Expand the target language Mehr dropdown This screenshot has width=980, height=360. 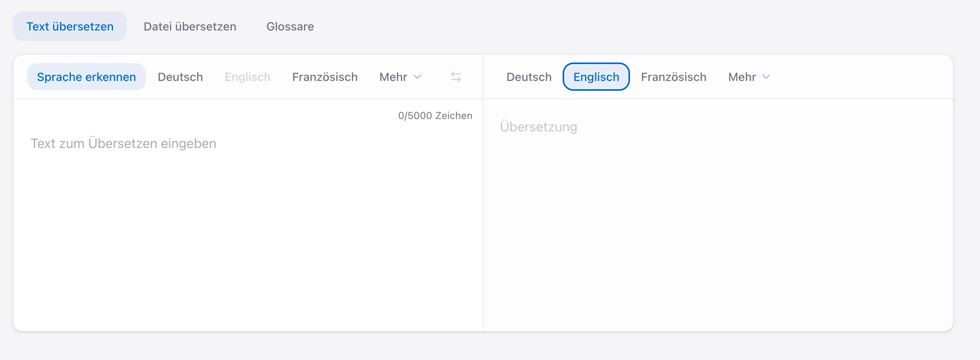[x=748, y=76]
